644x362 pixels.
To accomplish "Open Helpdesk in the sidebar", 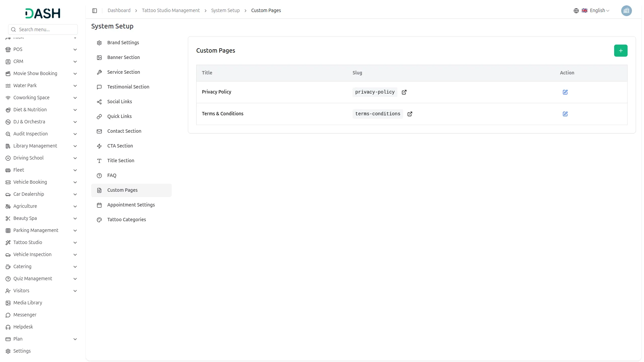I will (23, 327).
